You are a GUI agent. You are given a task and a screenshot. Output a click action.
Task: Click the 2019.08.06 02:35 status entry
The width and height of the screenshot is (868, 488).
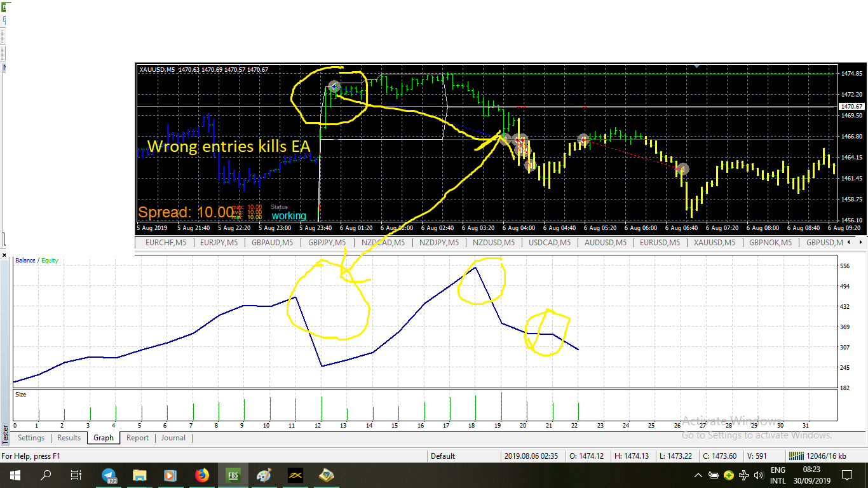(x=531, y=456)
